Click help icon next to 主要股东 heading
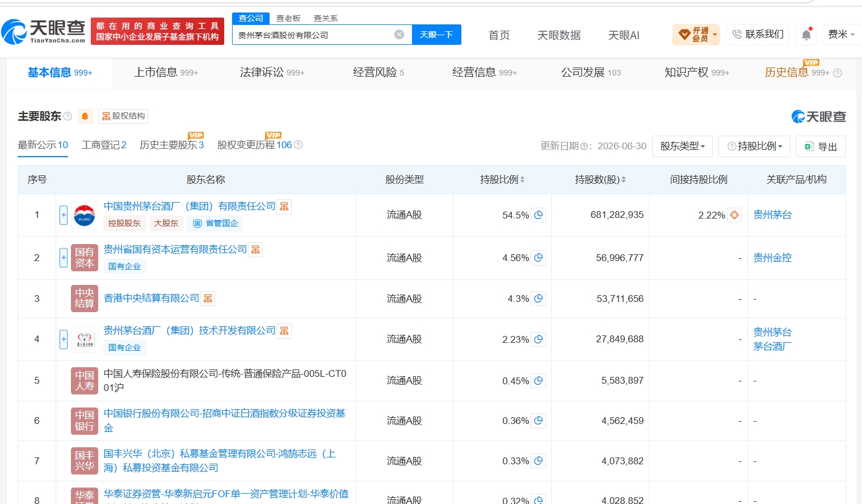 click(68, 116)
